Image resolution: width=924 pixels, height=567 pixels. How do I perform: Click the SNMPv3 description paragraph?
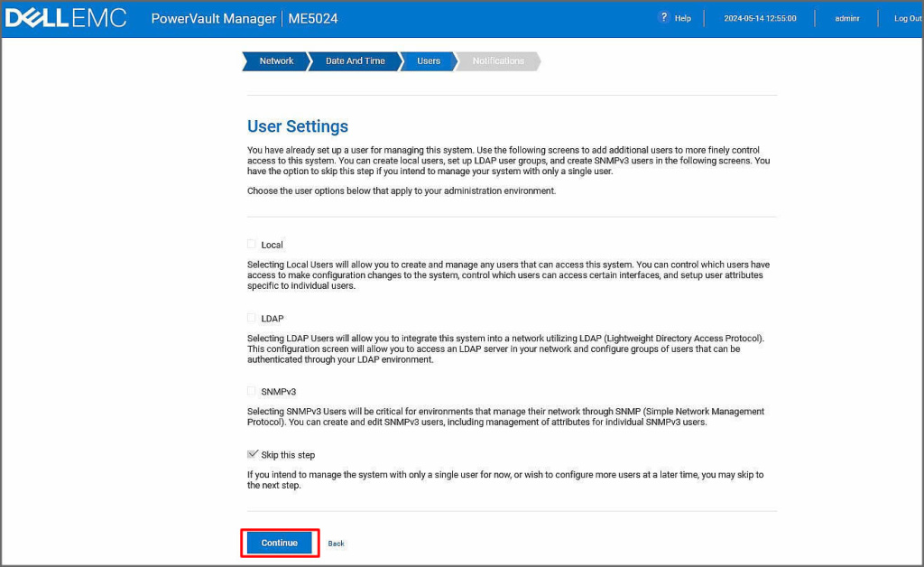pyautogui.click(x=505, y=417)
